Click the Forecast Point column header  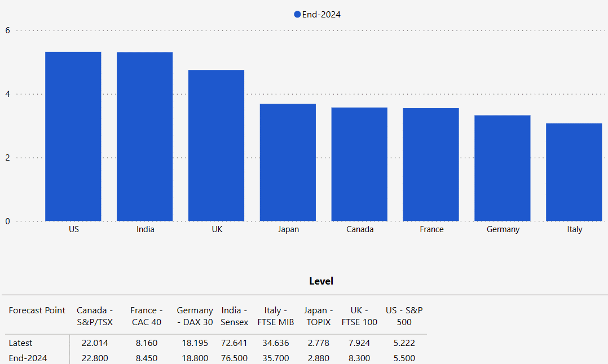[37, 310]
